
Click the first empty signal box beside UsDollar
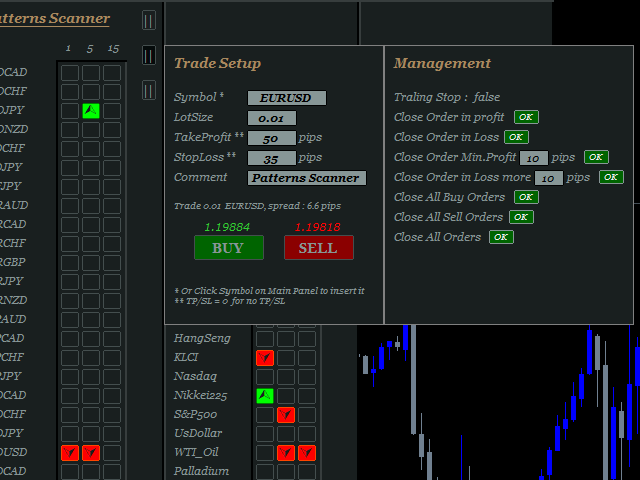[x=265, y=434]
